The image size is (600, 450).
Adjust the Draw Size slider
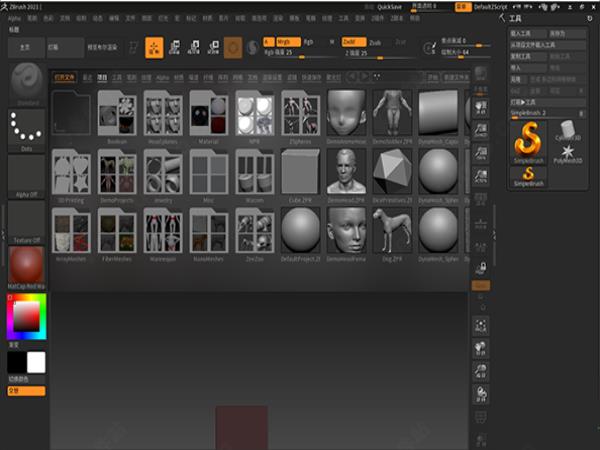click(465, 52)
